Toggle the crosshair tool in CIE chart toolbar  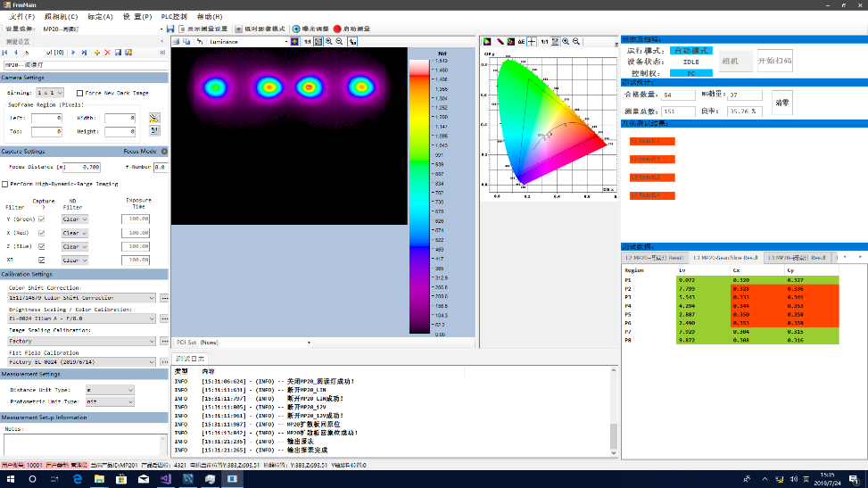[532, 42]
